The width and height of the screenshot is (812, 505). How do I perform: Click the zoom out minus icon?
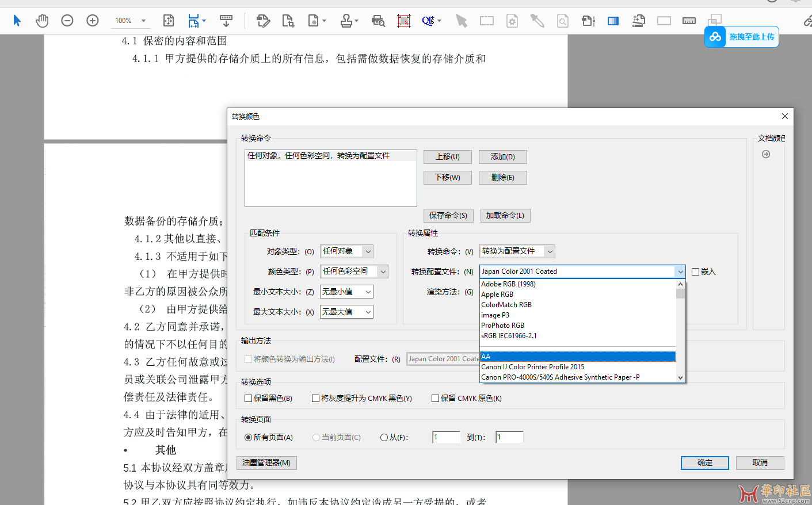pyautogui.click(x=67, y=21)
